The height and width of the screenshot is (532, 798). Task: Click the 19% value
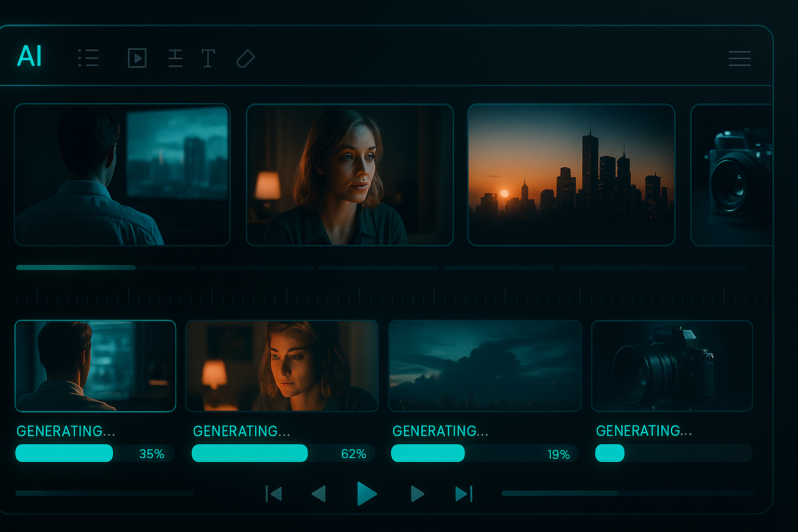tap(558, 455)
